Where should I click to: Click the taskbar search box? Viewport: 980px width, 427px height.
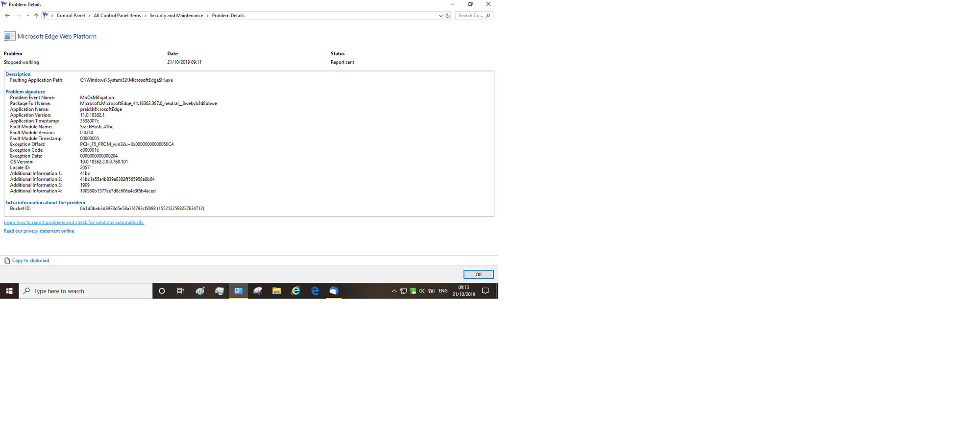pos(86,291)
